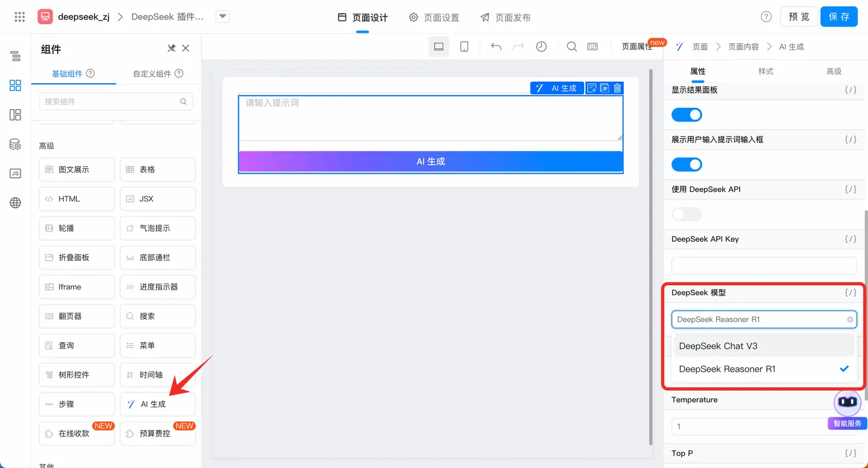The width and height of the screenshot is (868, 468).
Task: Choose DeepSeek Chat V3 option
Action: (x=764, y=346)
